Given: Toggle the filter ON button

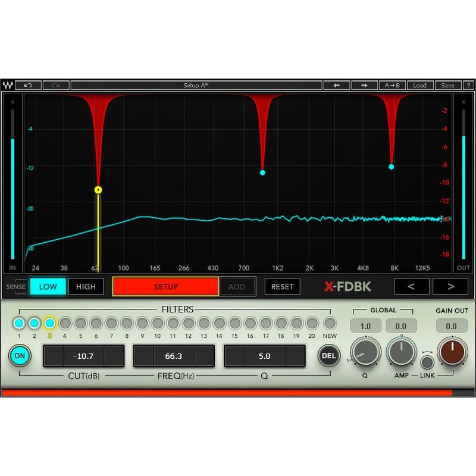Looking at the screenshot, I should click(20, 356).
